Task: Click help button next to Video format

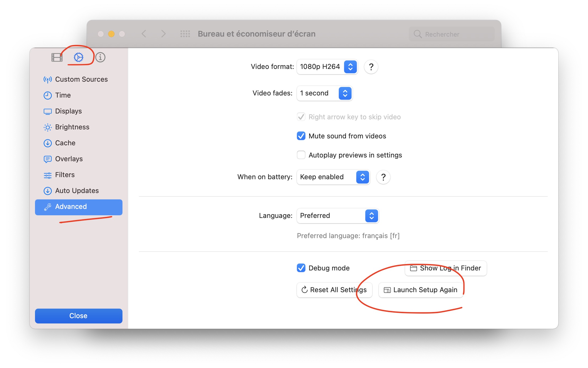Action: point(371,67)
